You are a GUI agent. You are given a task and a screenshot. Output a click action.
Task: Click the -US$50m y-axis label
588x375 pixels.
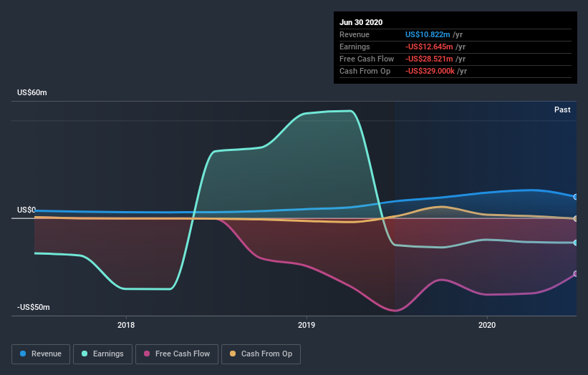point(34,307)
